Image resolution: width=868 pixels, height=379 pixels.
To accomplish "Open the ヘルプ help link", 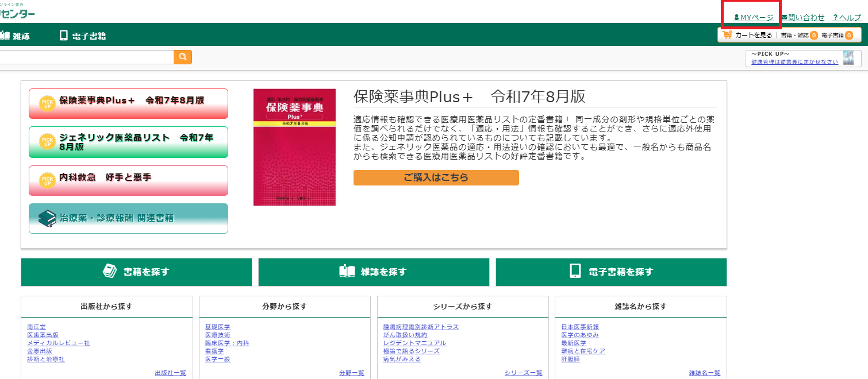I will (847, 17).
